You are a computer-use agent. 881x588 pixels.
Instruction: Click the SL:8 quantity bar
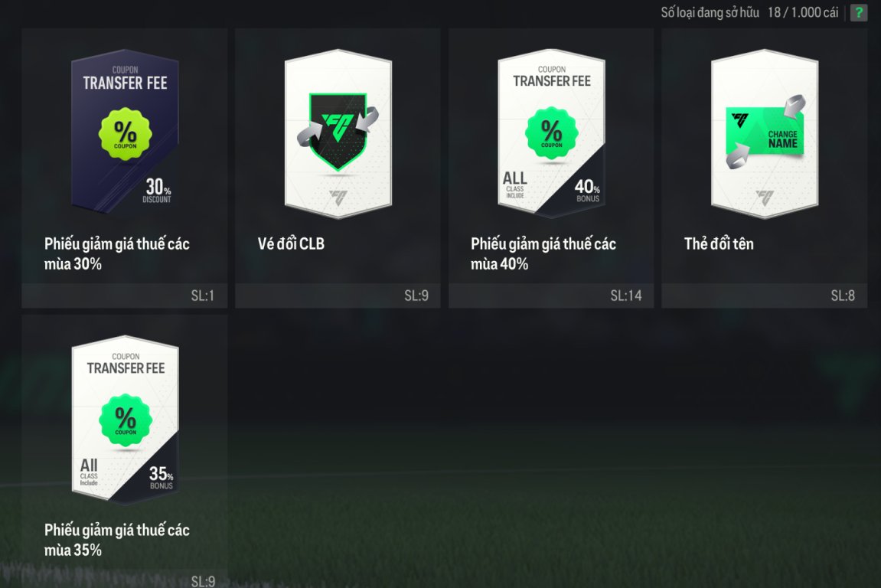pos(764,296)
